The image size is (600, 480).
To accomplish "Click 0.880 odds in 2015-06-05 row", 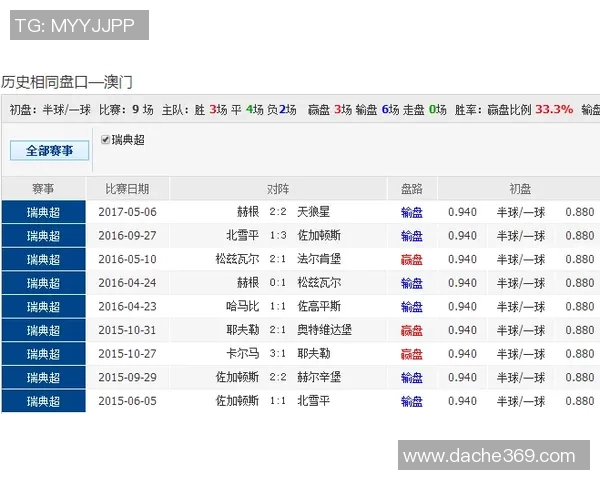I will pyautogui.click(x=580, y=401).
